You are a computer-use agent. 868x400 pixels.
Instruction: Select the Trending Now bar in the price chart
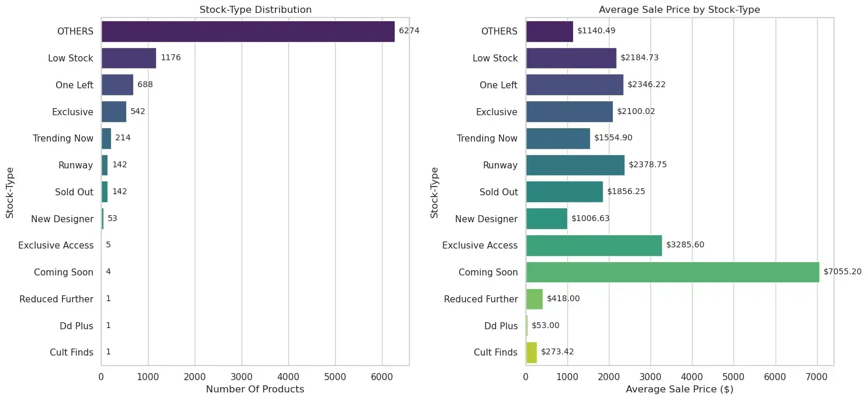(559, 138)
